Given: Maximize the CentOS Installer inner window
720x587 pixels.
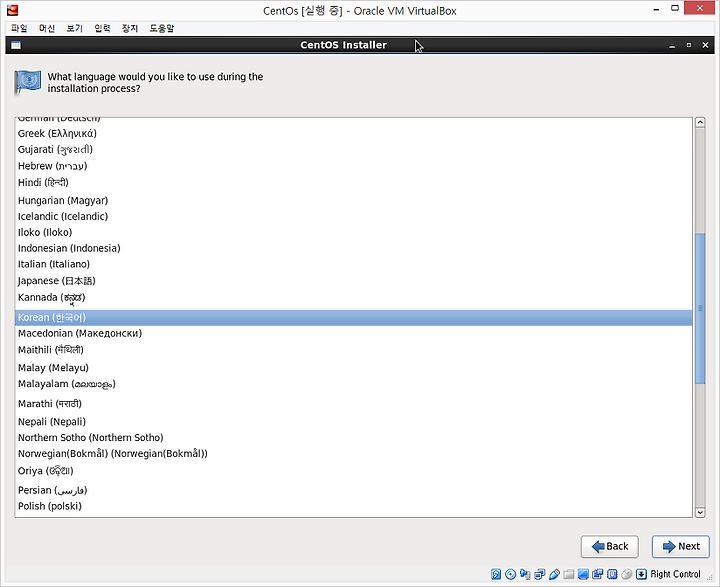Looking at the screenshot, I should (689, 45).
